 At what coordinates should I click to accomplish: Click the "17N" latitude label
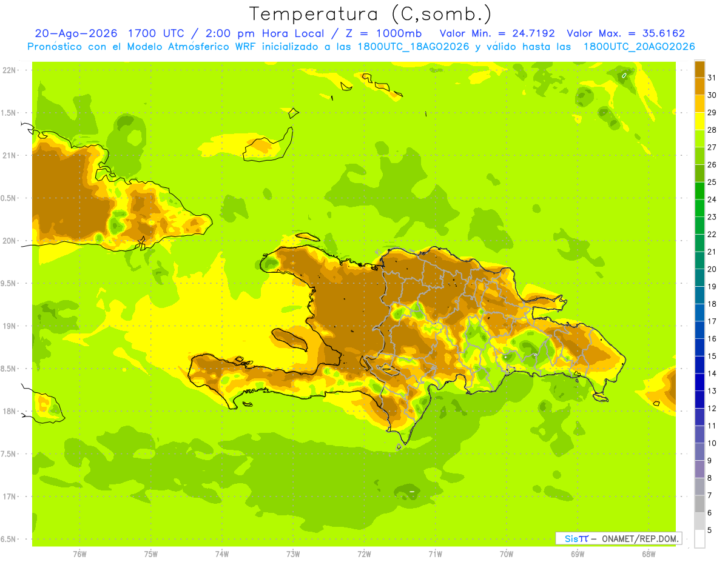pos(10,497)
